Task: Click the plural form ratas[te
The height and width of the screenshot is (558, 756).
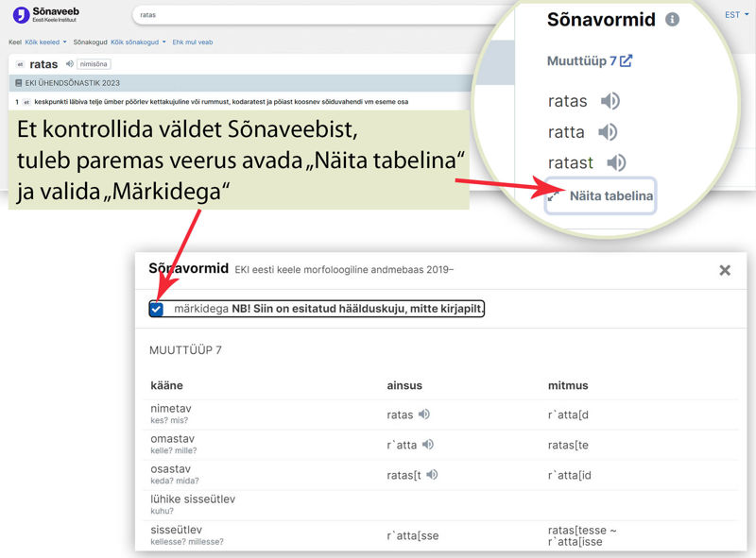Action: pos(568,446)
